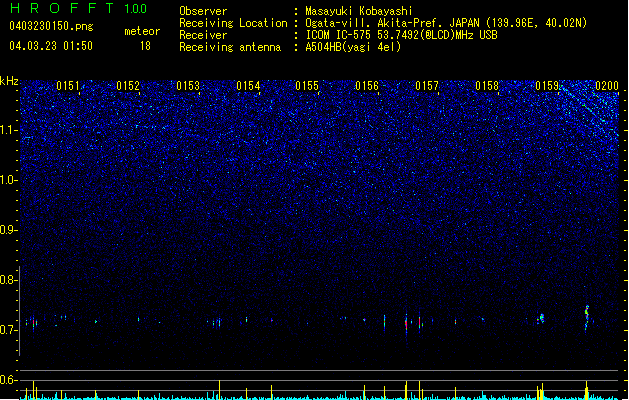Click the Observer label

[203, 11]
